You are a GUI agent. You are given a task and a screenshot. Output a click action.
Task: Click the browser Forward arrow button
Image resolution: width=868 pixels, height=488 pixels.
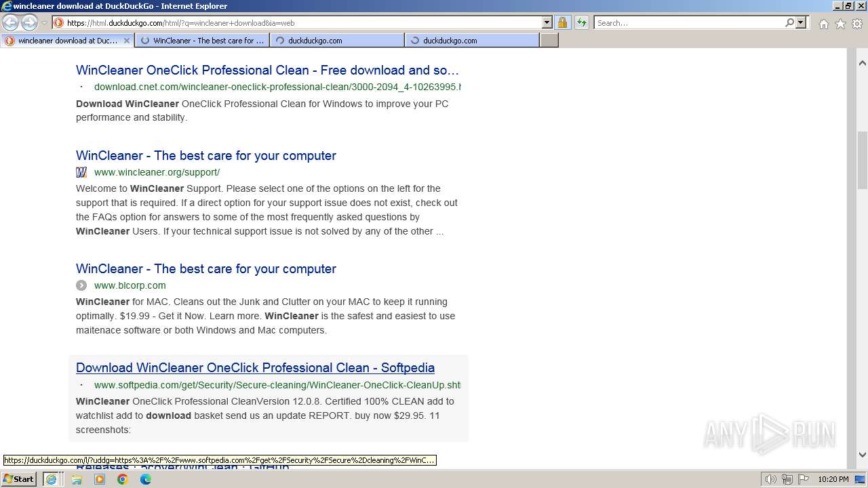click(29, 23)
